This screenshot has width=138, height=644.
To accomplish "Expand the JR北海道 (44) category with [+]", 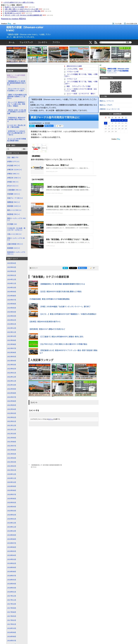I will click(18, 166).
